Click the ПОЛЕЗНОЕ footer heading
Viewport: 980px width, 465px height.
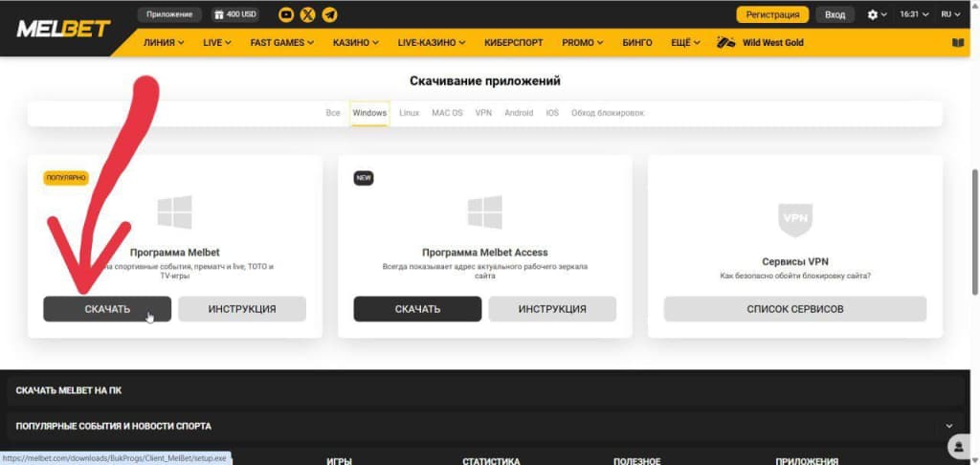point(636,461)
